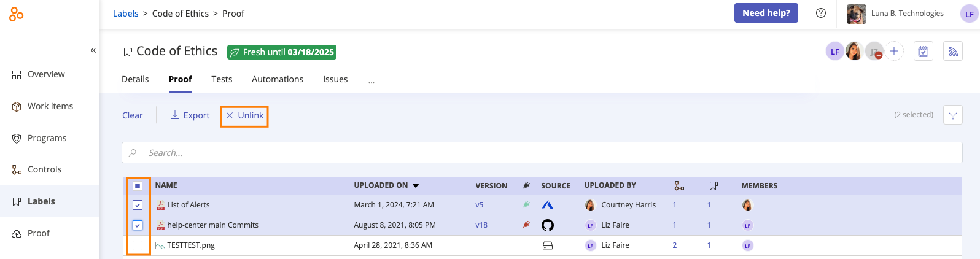
Task: Collapse the left sidebar with the chevron
Action: pyautogui.click(x=93, y=50)
